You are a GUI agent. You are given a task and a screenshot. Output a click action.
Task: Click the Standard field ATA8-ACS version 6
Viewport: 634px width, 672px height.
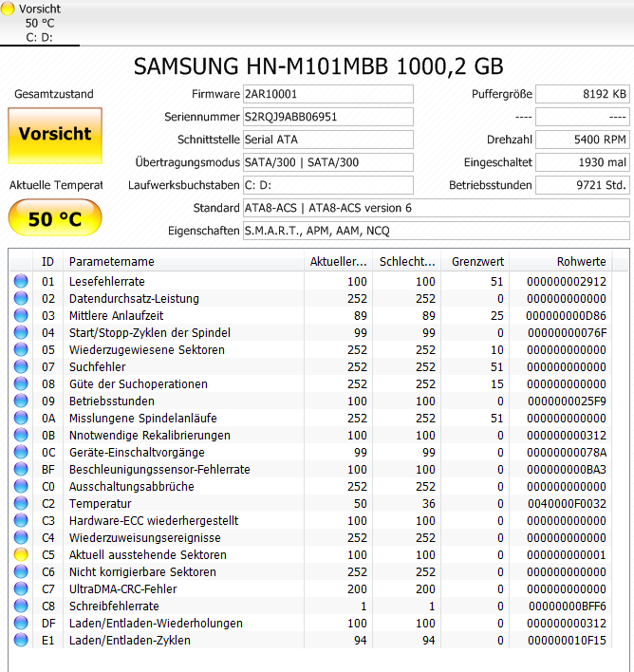coord(436,208)
